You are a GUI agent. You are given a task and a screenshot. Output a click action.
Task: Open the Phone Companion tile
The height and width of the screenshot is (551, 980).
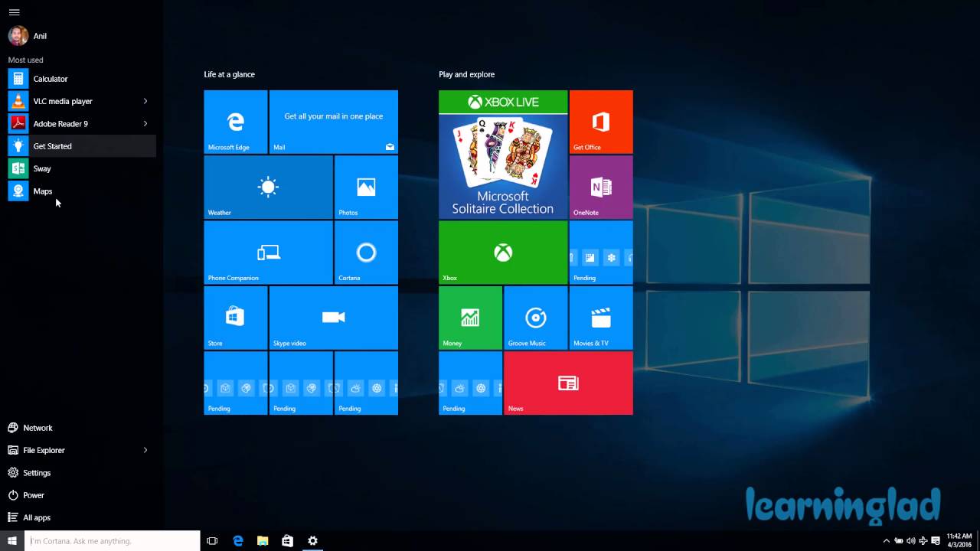[268, 253]
